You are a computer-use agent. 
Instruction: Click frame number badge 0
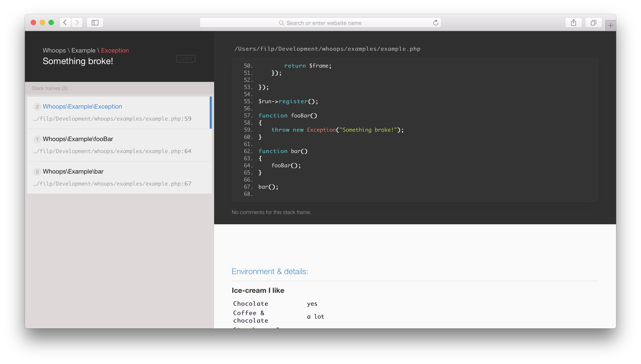[x=37, y=172]
